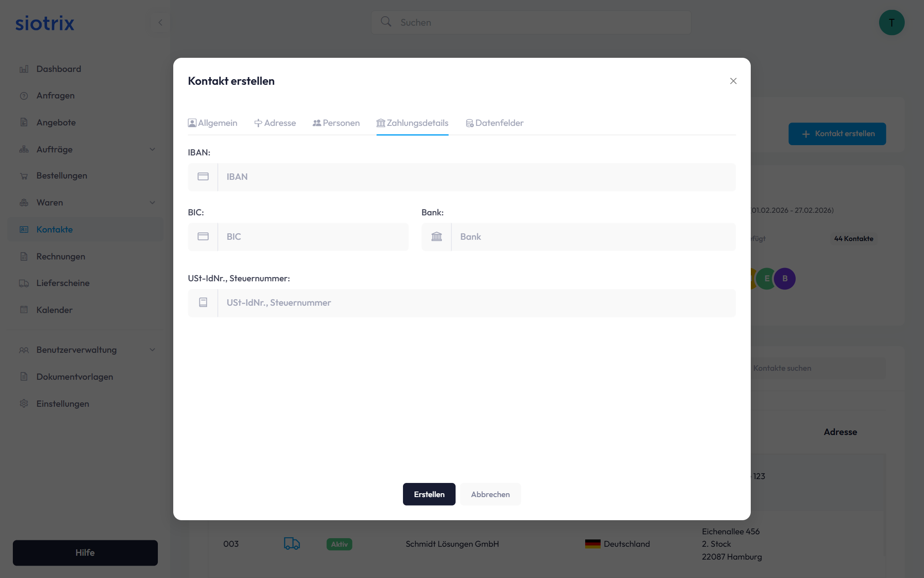Screen dimensions: 924x578
Task: Click the bank building icon beside Bank field
Action: (436, 237)
